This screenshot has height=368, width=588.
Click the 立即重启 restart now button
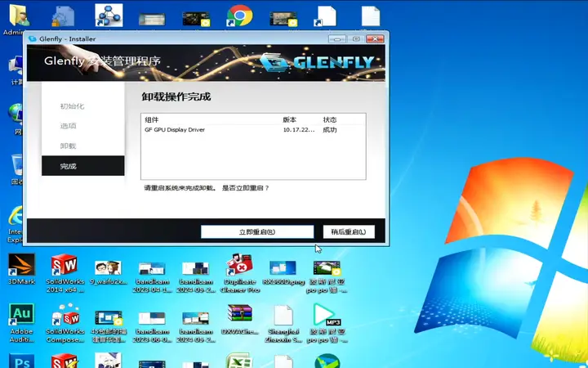(257, 231)
